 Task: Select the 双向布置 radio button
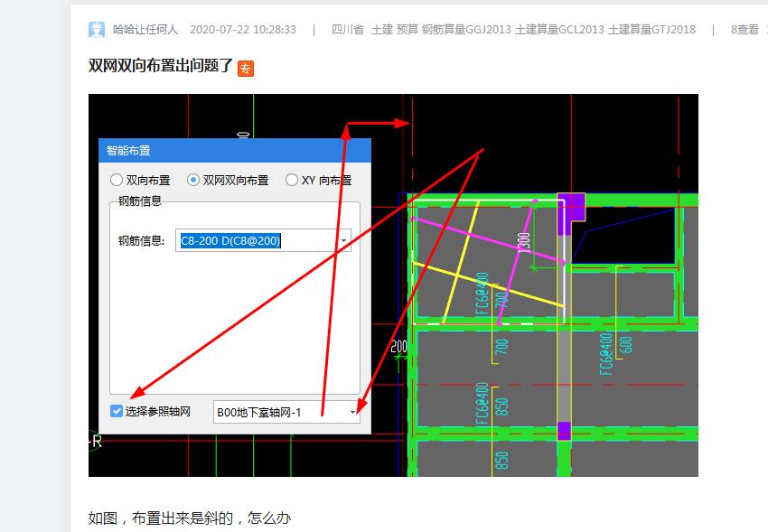117,180
